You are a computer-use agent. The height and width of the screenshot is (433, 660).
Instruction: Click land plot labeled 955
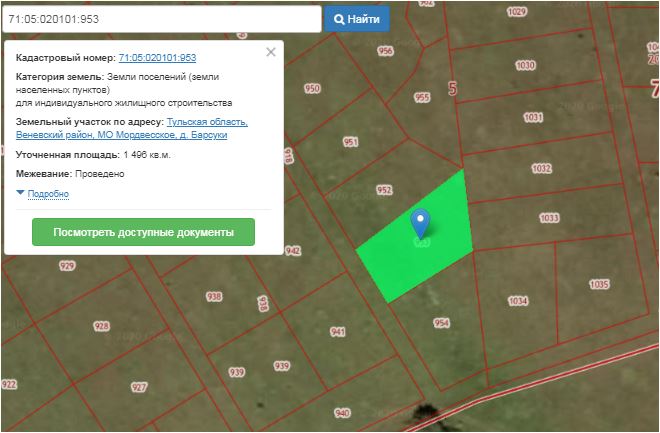[421, 97]
